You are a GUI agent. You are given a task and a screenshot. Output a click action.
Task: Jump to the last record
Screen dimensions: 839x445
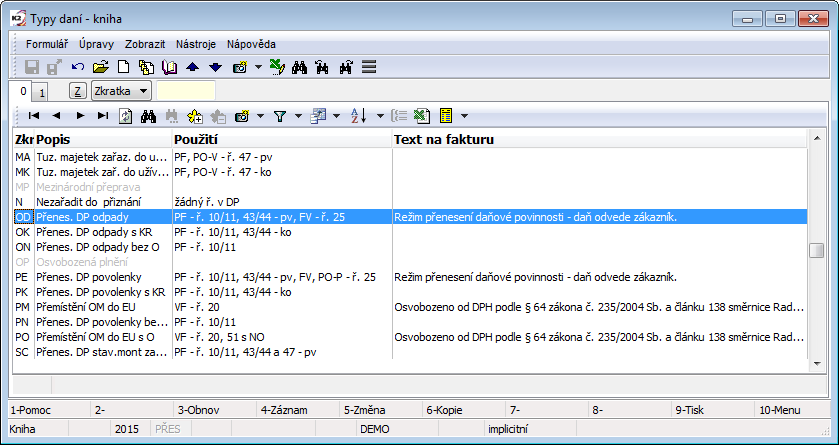coord(103,116)
